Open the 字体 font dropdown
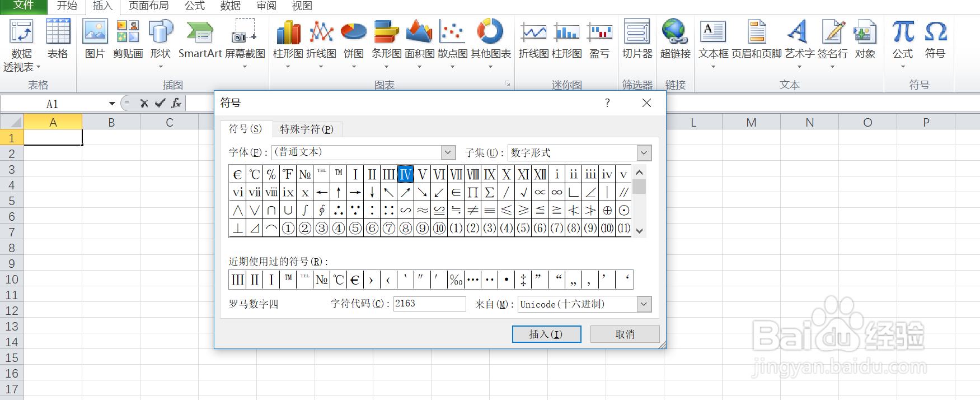980x400 pixels. [448, 152]
